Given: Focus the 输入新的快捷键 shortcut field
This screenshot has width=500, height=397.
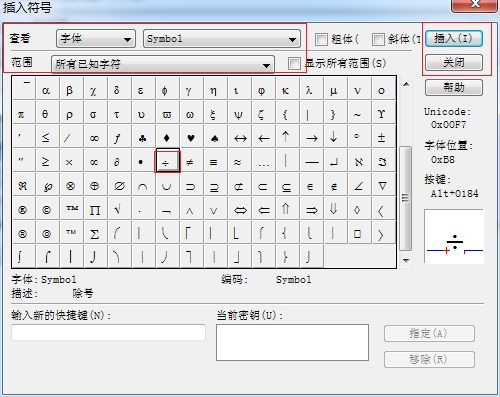Looking at the screenshot, I should coord(108,332).
